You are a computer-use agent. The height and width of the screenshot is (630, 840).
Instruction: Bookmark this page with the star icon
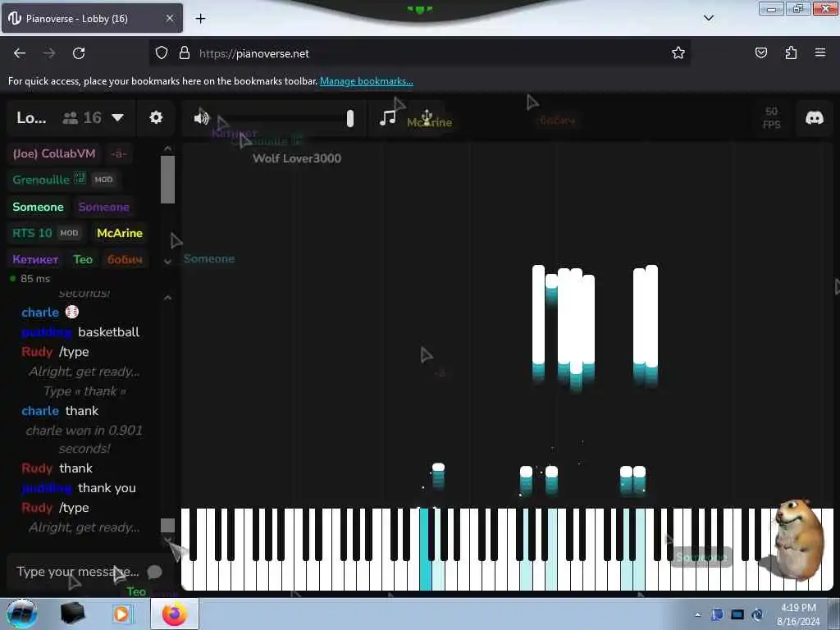(678, 52)
